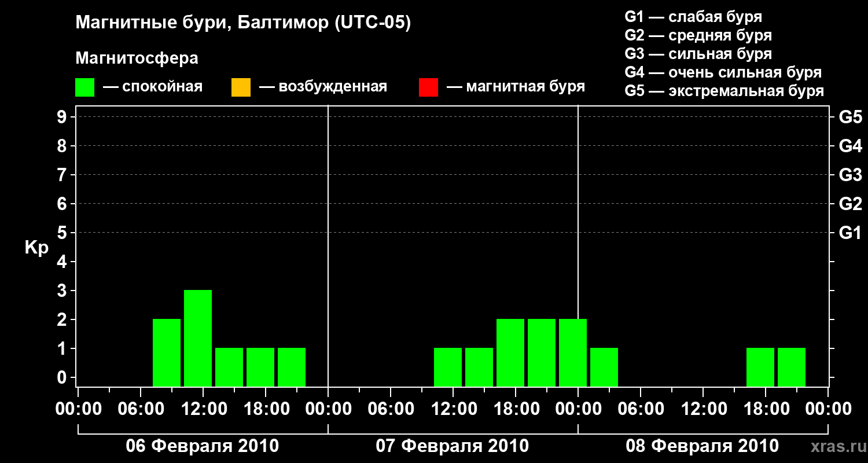Viewport: 868px width, 463px height.
Task: Click the '— магнитная буря' legend label
Action: tap(516, 87)
